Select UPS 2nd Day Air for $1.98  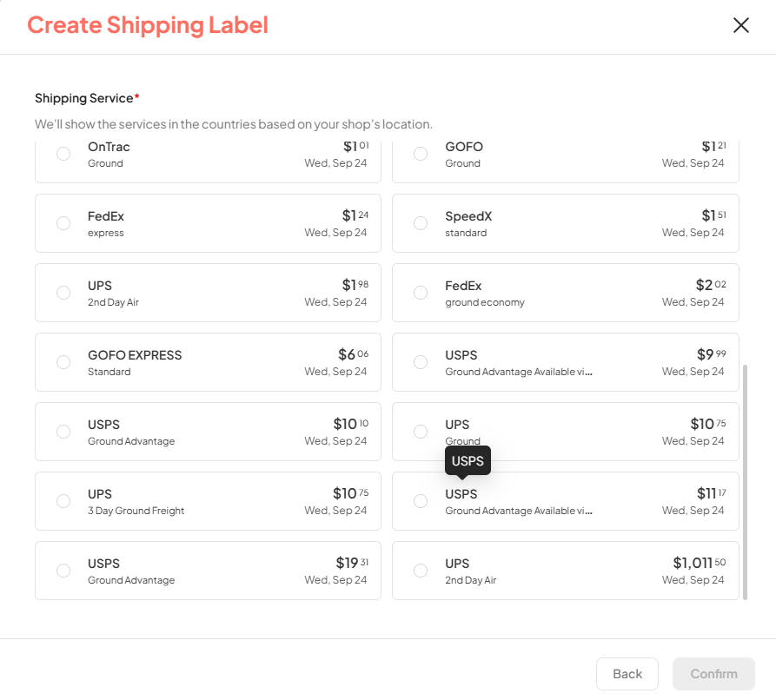[63, 293]
